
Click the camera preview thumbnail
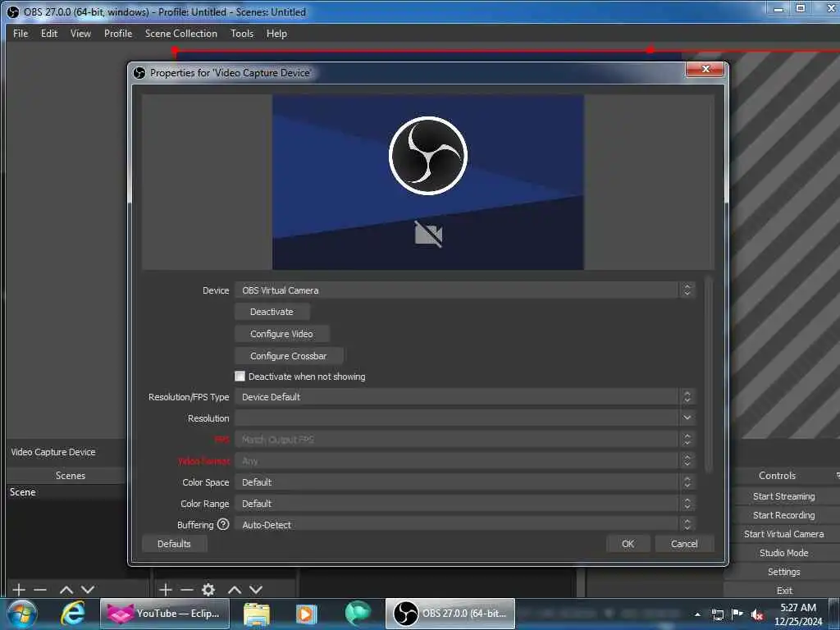click(428, 182)
